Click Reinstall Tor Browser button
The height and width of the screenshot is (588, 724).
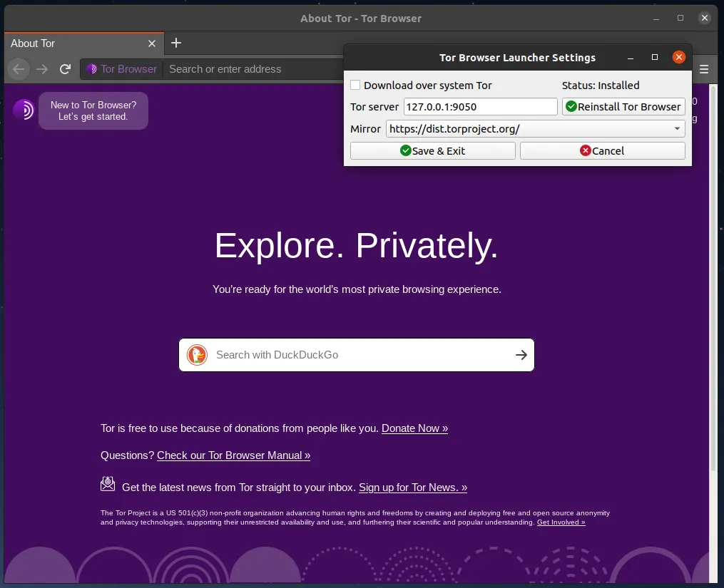(623, 107)
